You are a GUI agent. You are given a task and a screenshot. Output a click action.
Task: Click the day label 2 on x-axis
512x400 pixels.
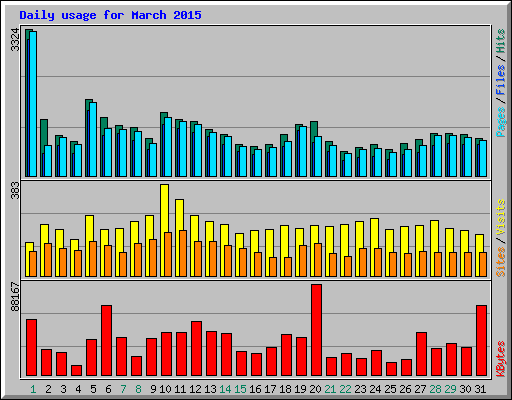pyautogui.click(x=48, y=389)
